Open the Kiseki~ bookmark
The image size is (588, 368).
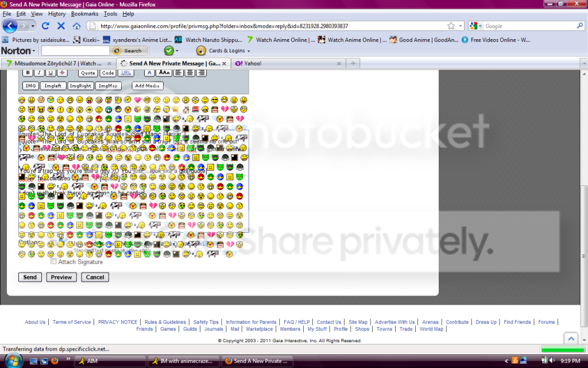coord(87,40)
